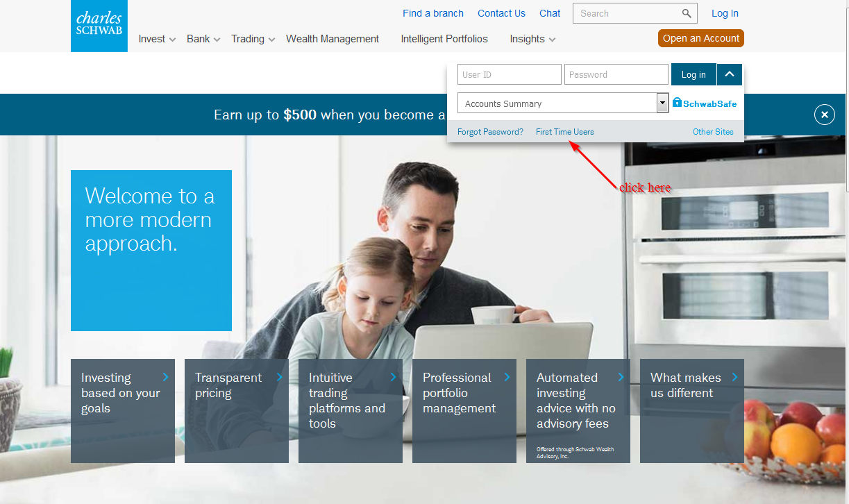This screenshot has width=849, height=504.
Task: Open the Automated investing advice tile
Action: pyautogui.click(x=578, y=411)
